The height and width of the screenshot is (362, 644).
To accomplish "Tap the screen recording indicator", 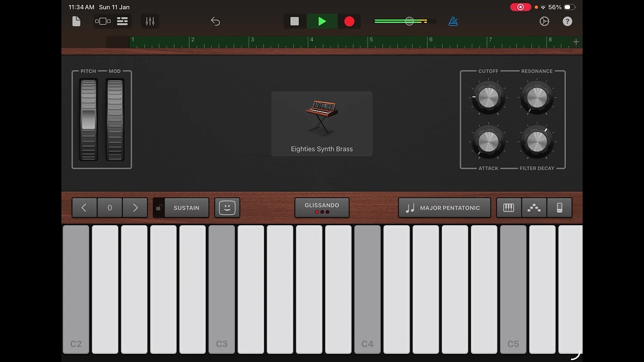I will (521, 7).
